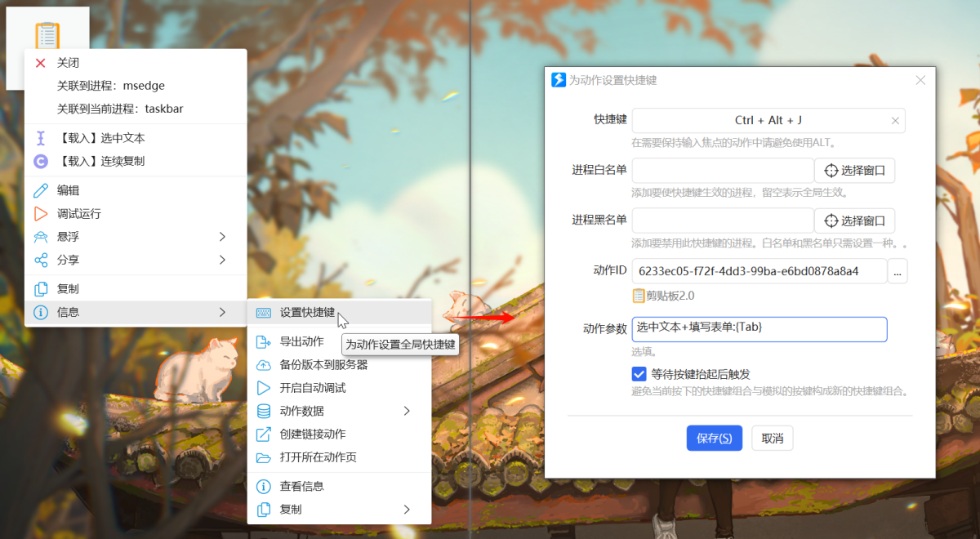Click the info circle icon beside 信息
This screenshot has height=539, width=980.
[40, 312]
